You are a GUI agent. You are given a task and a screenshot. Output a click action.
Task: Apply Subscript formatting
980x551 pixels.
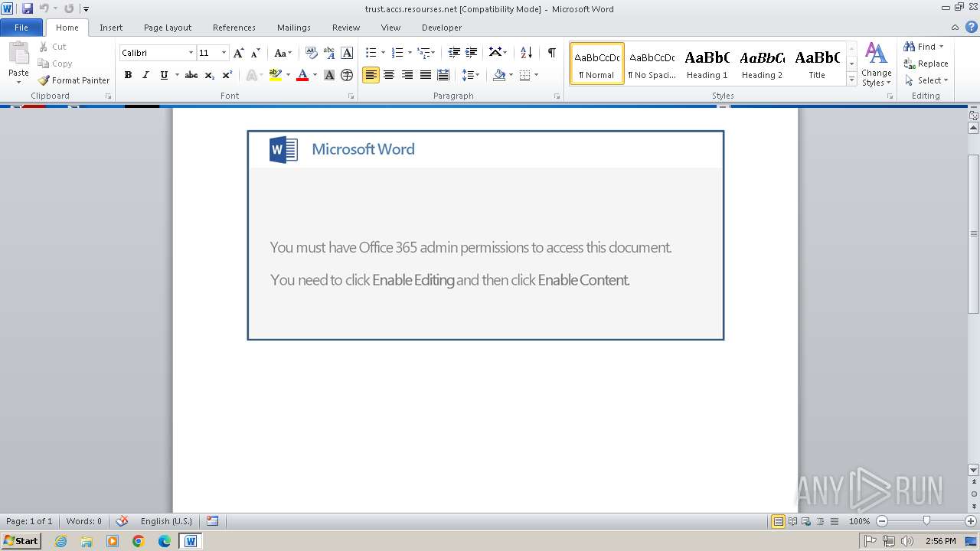pyautogui.click(x=209, y=75)
